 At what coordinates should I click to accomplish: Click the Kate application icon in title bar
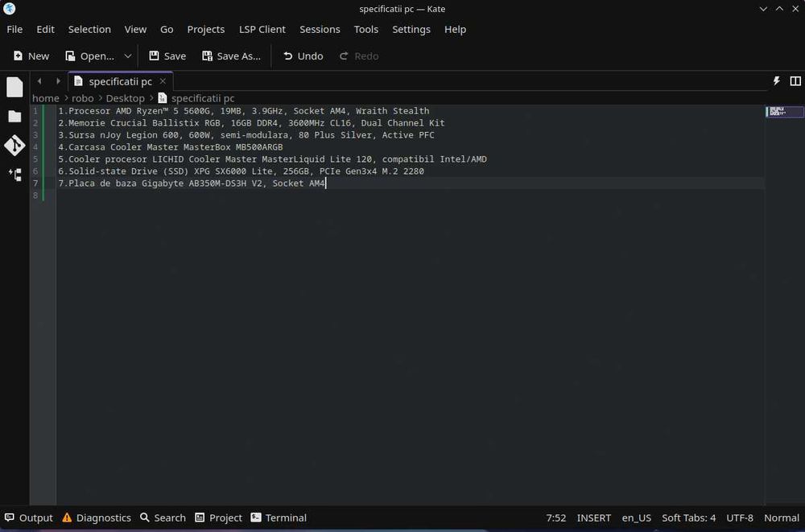tap(9, 9)
